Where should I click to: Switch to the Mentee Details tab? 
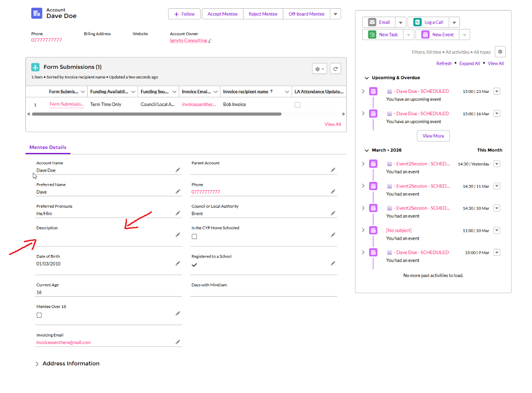point(48,147)
